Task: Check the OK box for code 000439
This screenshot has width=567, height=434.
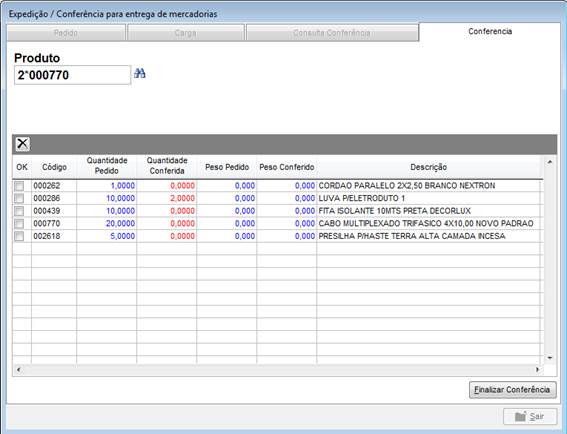Action: [x=19, y=211]
